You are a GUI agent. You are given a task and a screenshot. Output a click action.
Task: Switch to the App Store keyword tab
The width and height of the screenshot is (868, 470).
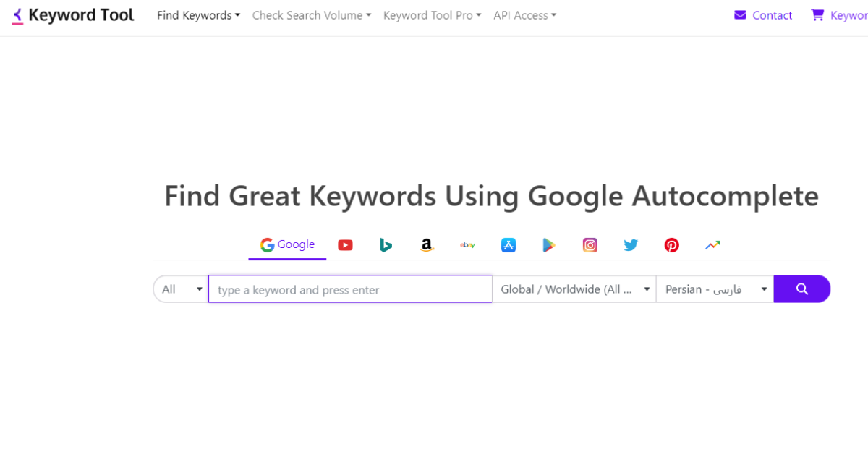pyautogui.click(x=509, y=245)
